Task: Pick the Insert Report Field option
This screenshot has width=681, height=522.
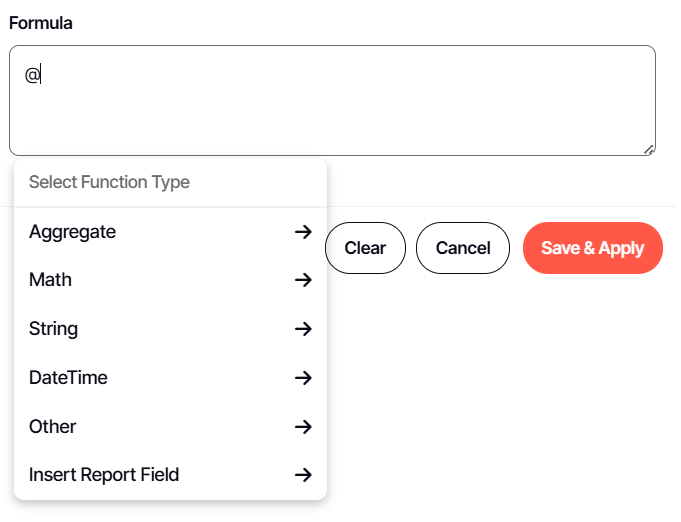Action: click(104, 475)
